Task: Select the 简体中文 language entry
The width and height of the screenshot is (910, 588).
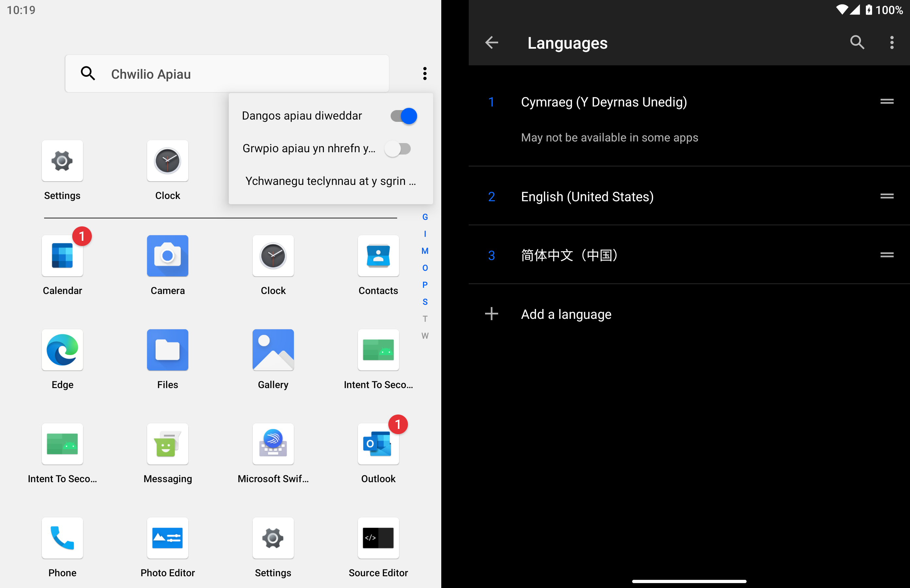Action: 569,255
